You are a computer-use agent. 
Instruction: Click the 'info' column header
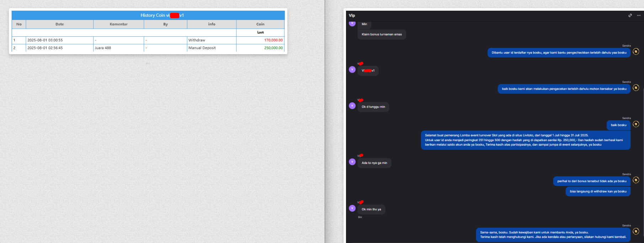coord(212,24)
